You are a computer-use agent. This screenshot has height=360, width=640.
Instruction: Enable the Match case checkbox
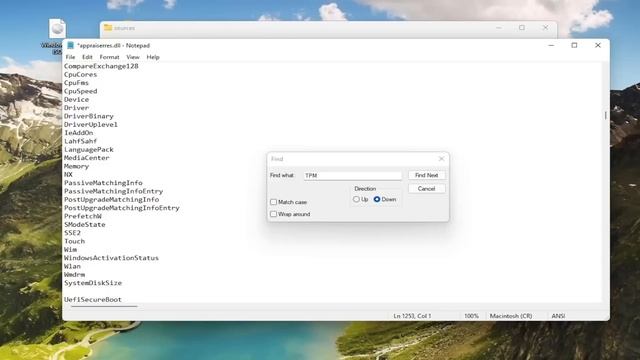click(273, 202)
